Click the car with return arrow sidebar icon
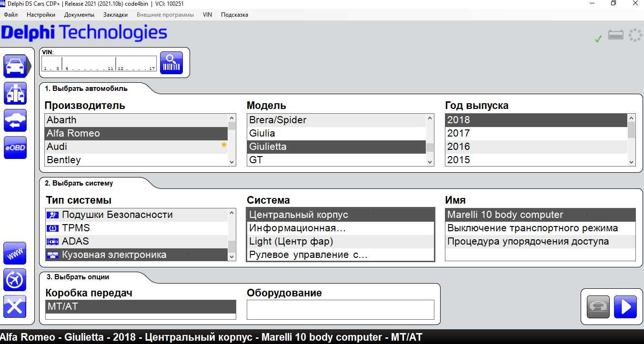Viewport: 644px width, 344px height. click(x=15, y=120)
